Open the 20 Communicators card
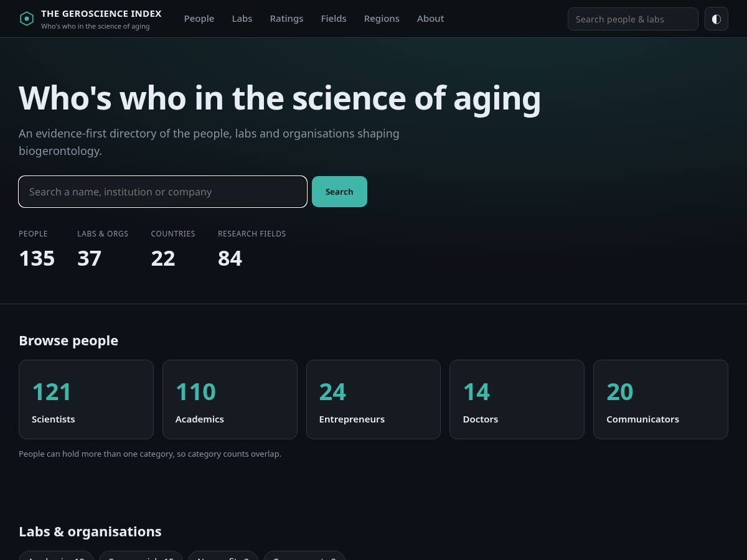 pos(660,399)
